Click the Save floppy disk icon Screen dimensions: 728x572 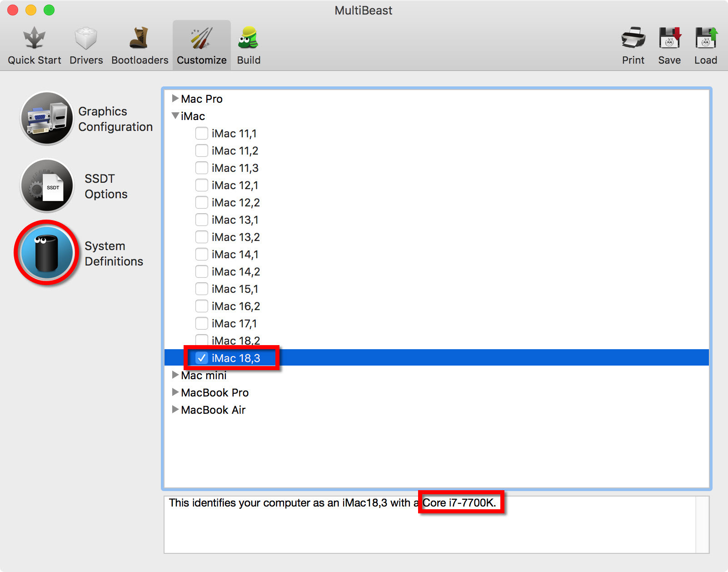[x=669, y=38]
